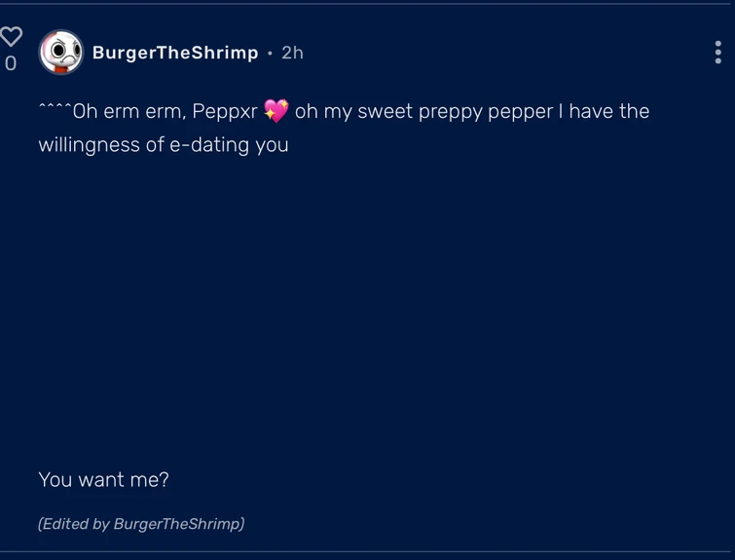
Task: Click the 2h post timestamp
Action: pos(292,53)
